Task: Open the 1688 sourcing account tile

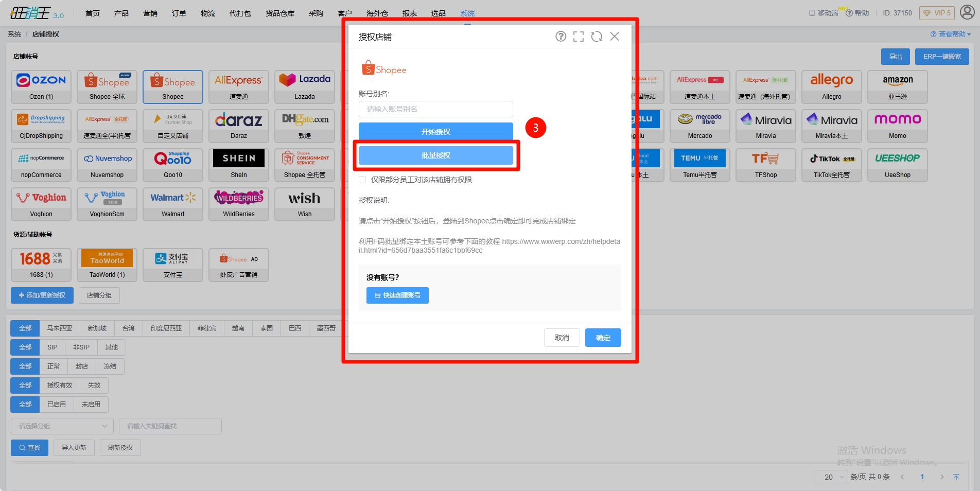Action: point(42,265)
